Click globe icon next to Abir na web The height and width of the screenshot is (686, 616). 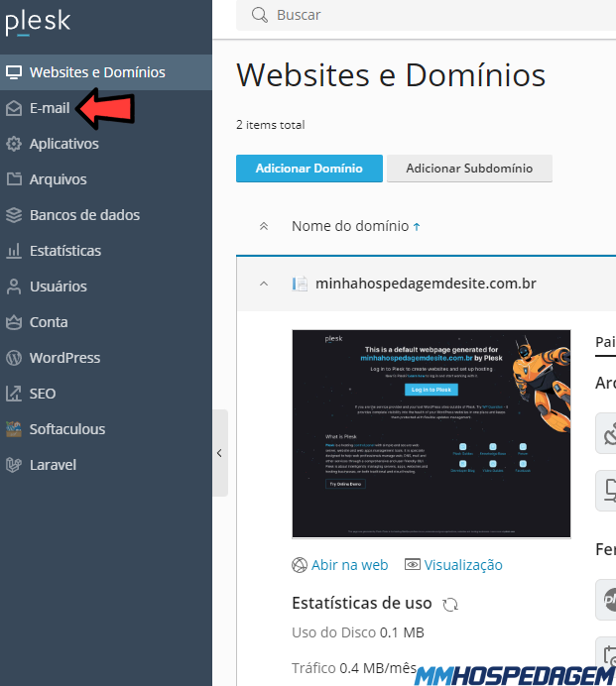click(x=300, y=565)
